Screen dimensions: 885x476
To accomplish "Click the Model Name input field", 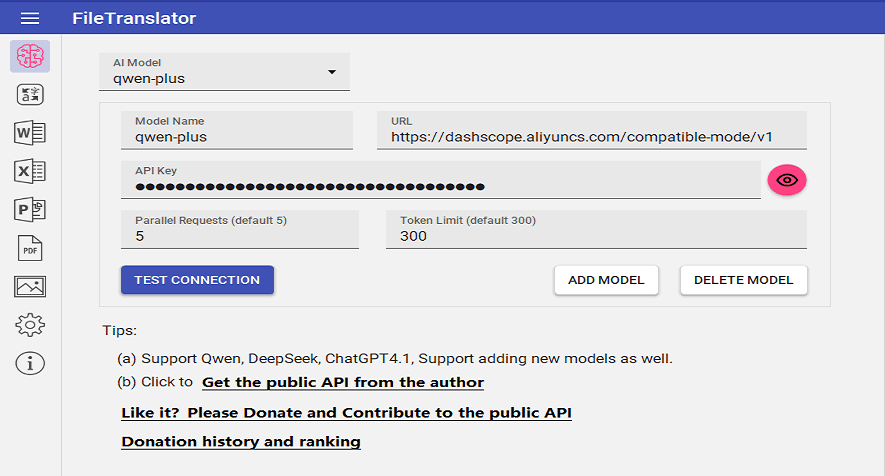I will click(x=237, y=137).
